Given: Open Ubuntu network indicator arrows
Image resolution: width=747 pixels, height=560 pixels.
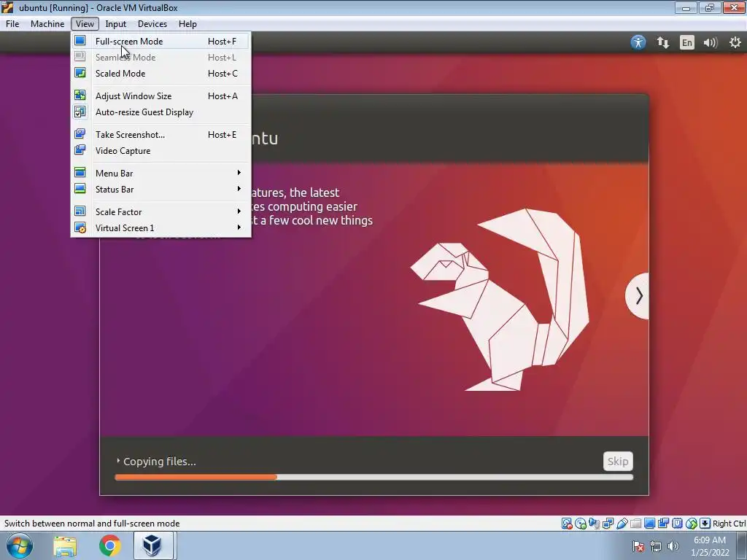Looking at the screenshot, I should tap(662, 42).
